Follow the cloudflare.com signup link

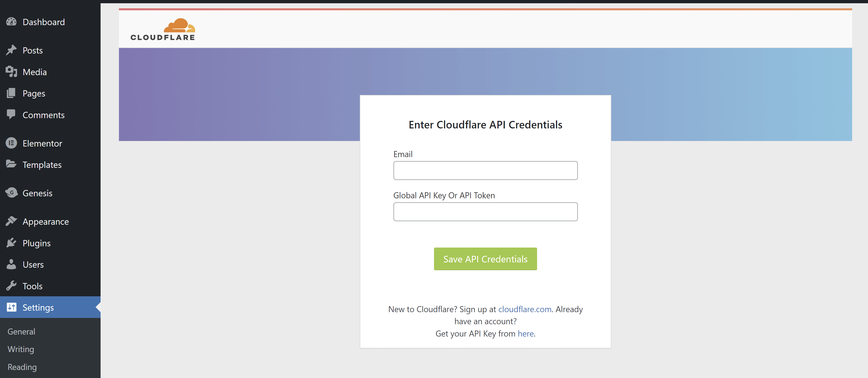[524, 309]
